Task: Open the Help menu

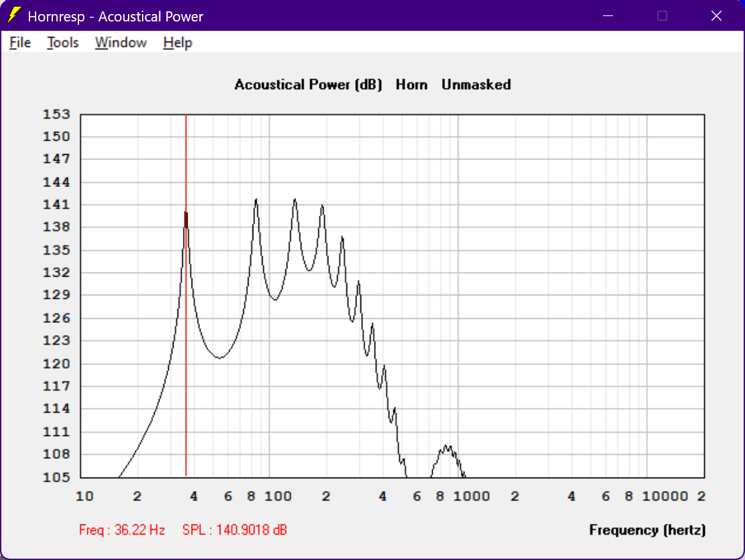Action: [x=178, y=43]
